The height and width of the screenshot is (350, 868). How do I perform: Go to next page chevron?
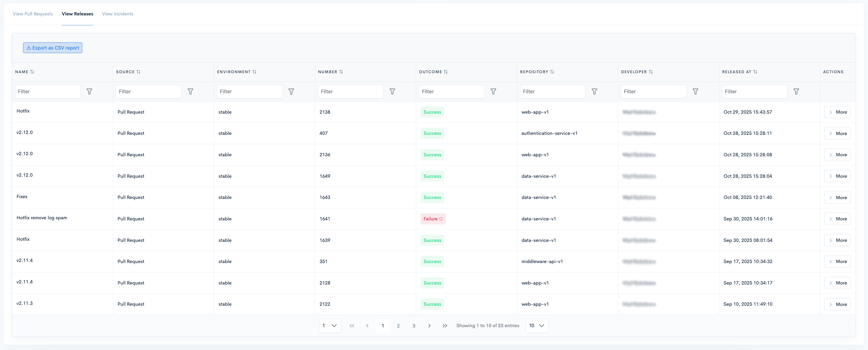click(x=429, y=326)
